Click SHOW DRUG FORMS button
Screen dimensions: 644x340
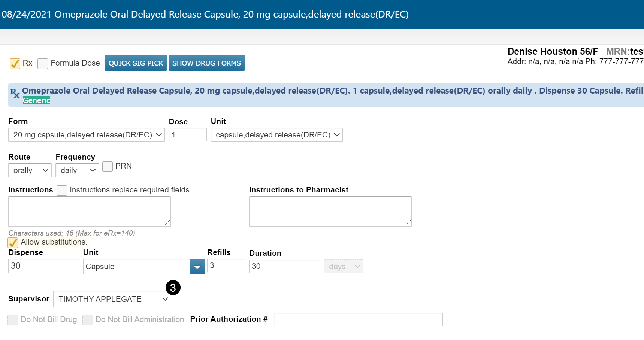pyautogui.click(x=206, y=63)
